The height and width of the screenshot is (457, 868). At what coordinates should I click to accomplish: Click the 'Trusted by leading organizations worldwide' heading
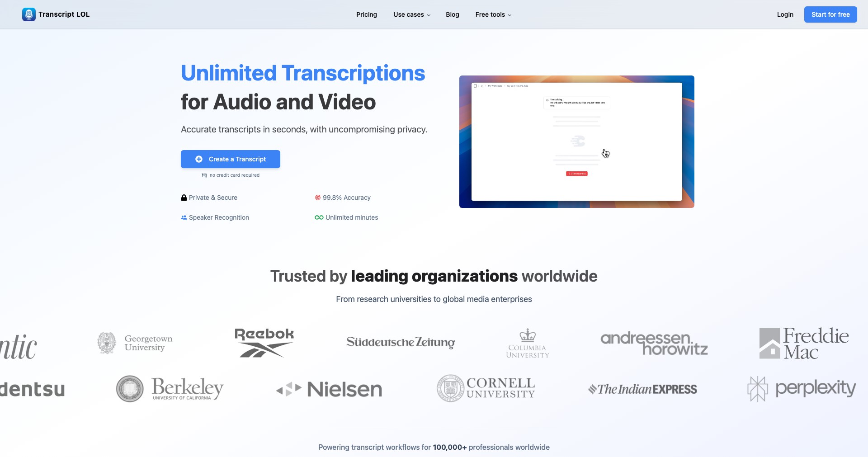tap(434, 276)
